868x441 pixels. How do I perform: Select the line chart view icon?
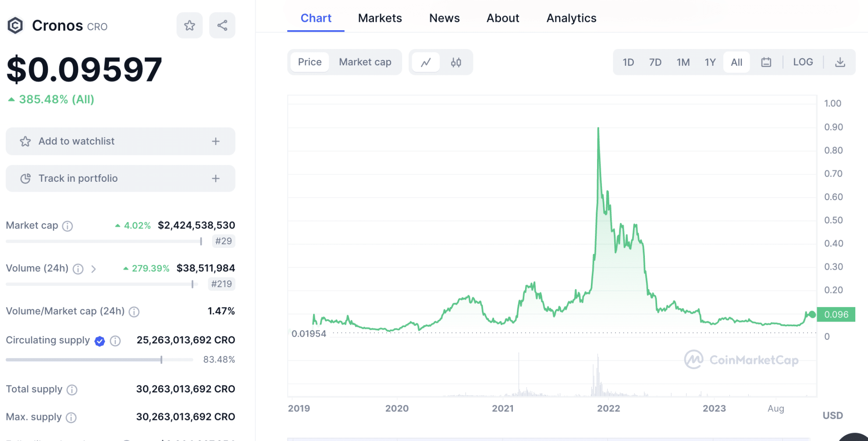[426, 62]
